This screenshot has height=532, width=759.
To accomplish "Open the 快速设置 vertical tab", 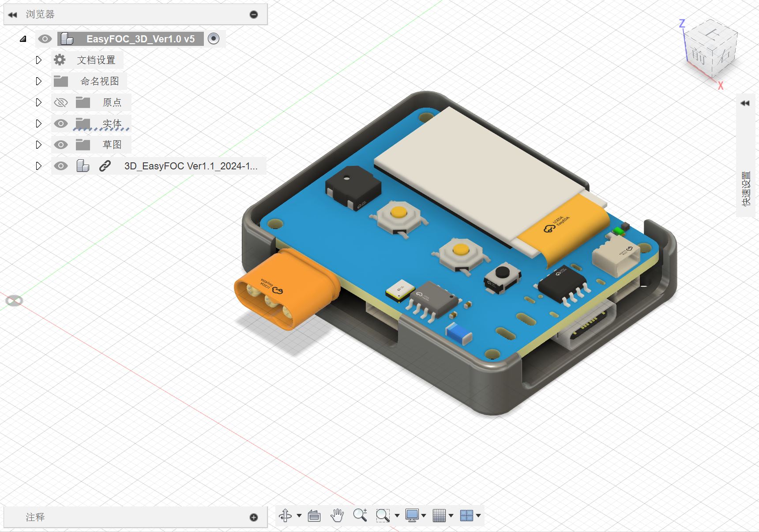I will tap(746, 189).
